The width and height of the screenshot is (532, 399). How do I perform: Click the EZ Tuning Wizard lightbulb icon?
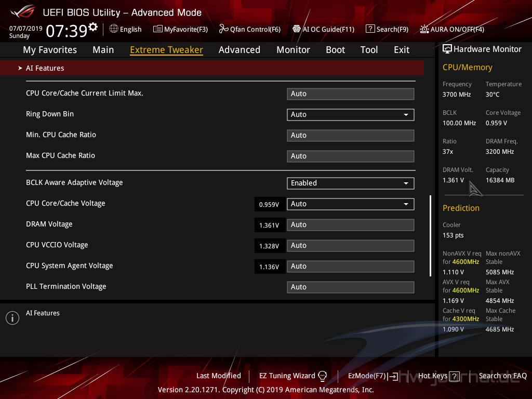[x=322, y=376]
